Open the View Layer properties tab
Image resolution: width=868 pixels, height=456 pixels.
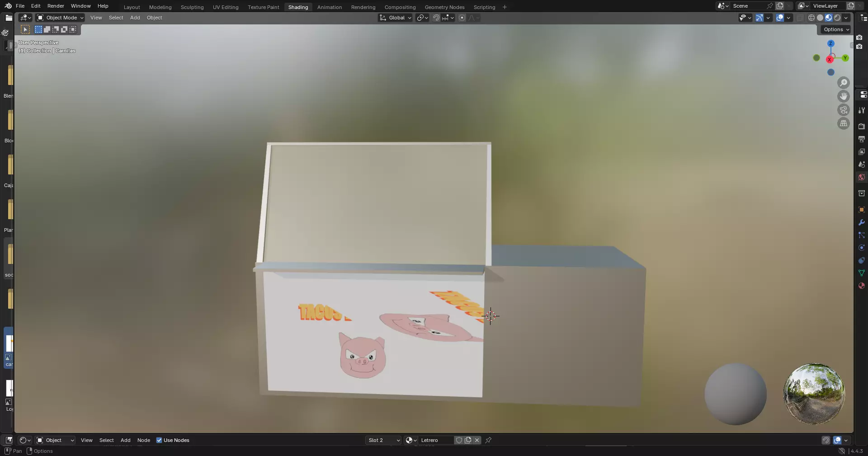862,152
